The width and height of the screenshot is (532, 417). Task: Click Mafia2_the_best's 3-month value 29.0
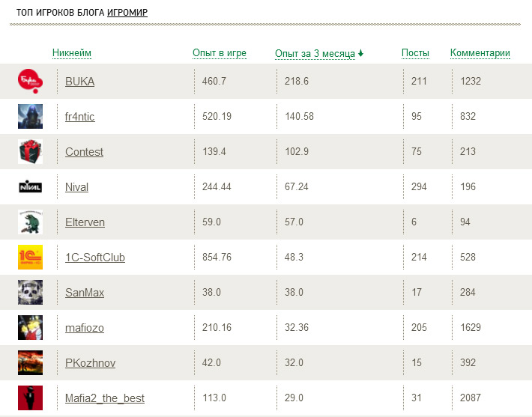294,398
